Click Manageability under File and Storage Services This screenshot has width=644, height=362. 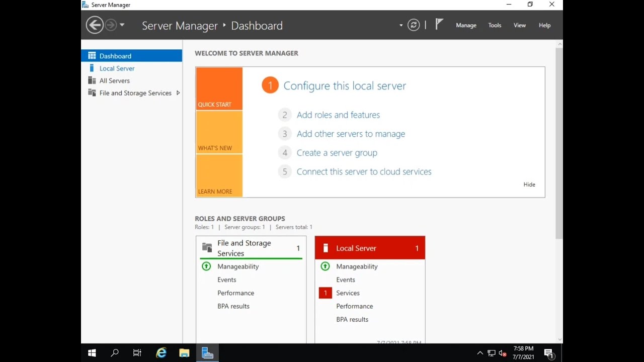(238, 266)
